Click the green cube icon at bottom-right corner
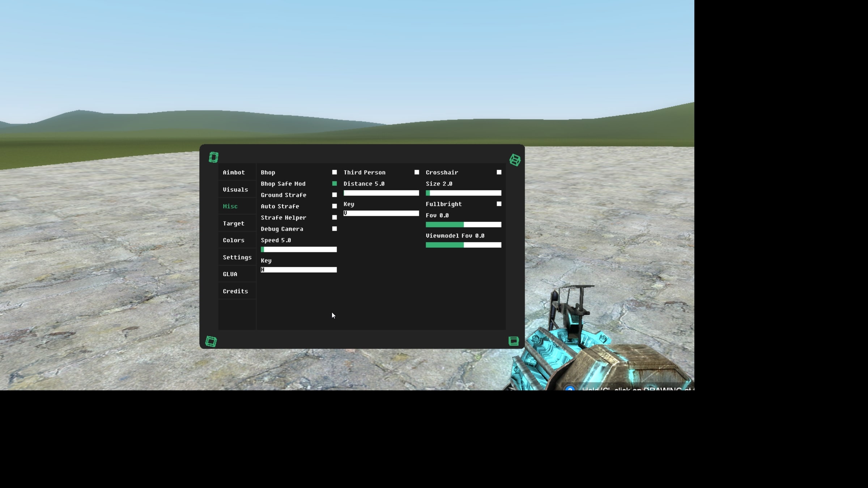Viewport: 868px width, 488px height. (x=513, y=341)
